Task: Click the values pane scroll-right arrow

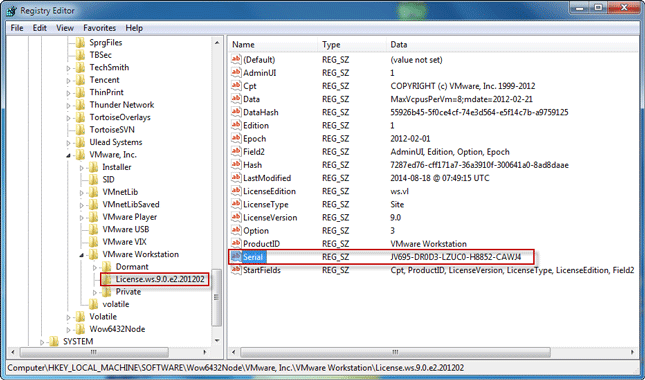Action: coord(632,352)
